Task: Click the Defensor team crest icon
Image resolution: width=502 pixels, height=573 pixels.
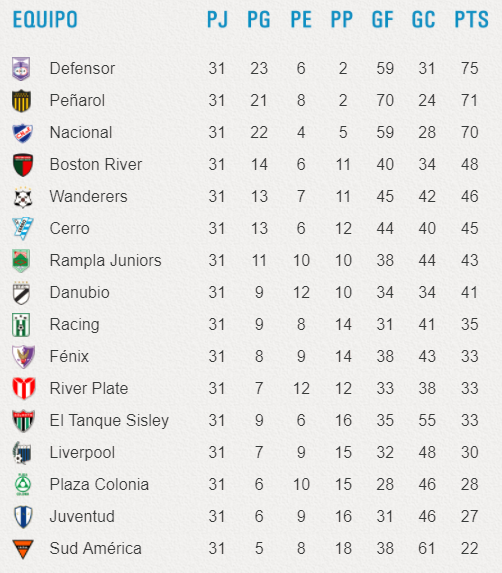Action: pyautogui.click(x=21, y=69)
